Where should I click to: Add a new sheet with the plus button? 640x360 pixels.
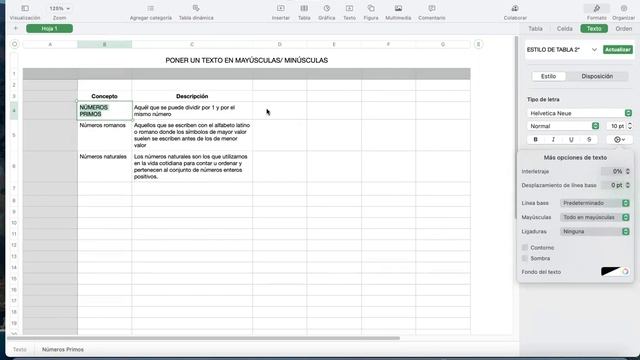(16, 29)
